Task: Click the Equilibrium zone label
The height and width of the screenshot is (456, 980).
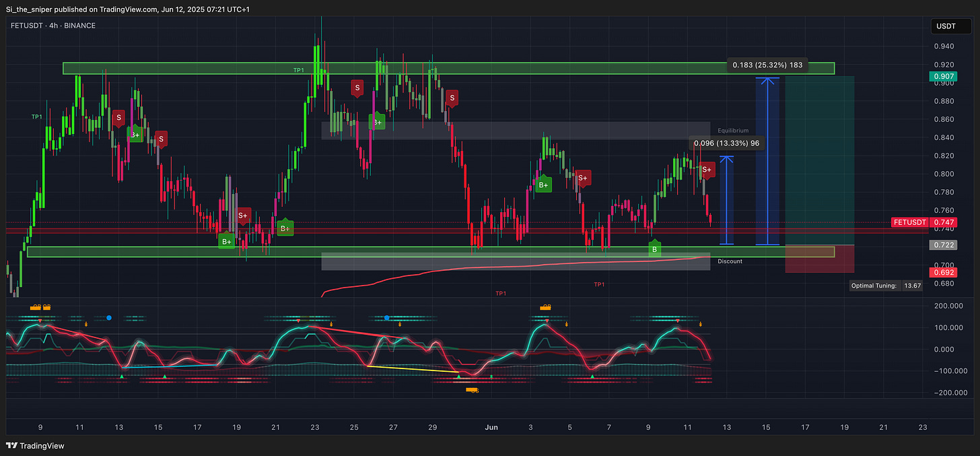Action: coord(733,131)
